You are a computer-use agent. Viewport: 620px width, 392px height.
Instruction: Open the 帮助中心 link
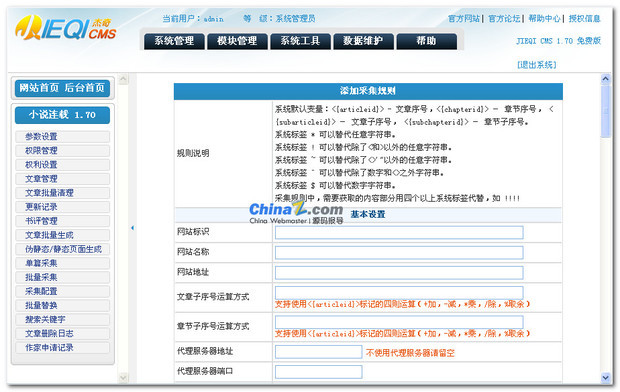544,19
